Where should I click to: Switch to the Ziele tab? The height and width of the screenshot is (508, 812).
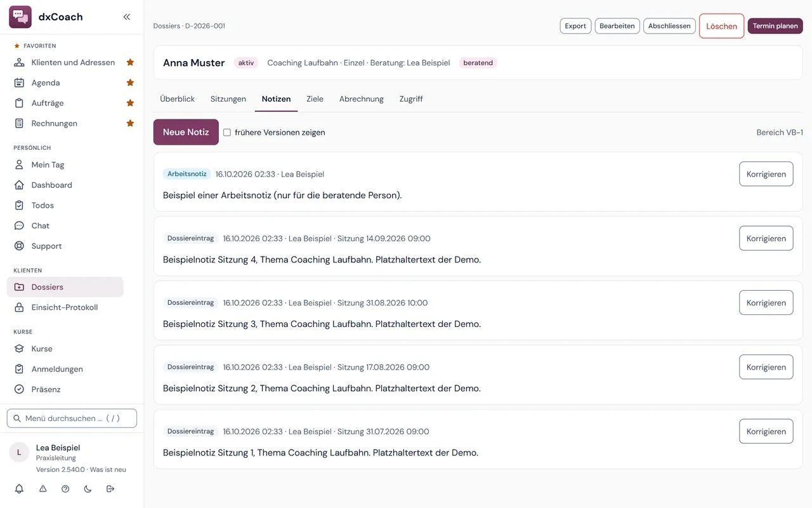point(315,99)
